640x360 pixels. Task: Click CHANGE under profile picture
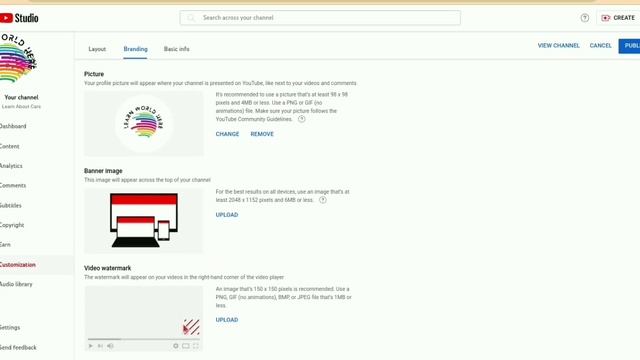[x=227, y=134]
